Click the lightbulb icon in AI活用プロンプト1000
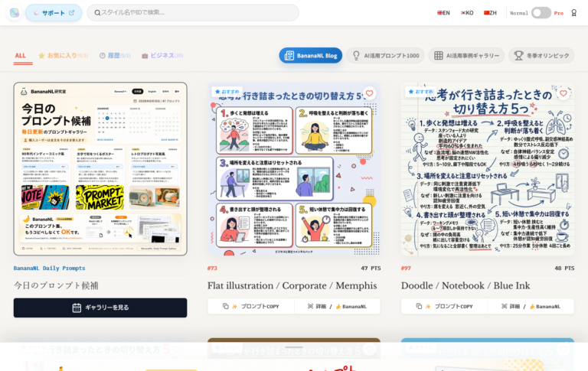The image size is (588, 371). coord(356,56)
